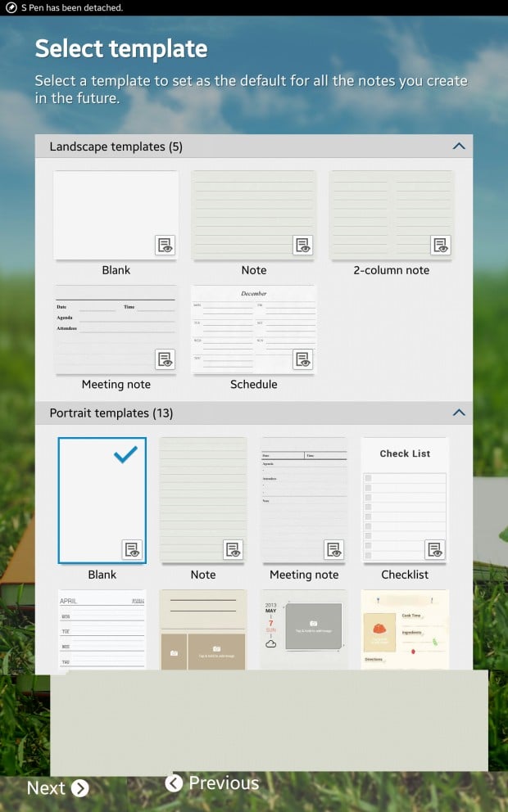Click the S Pen has been detached text
This screenshot has height=812, width=508.
pos(72,7)
